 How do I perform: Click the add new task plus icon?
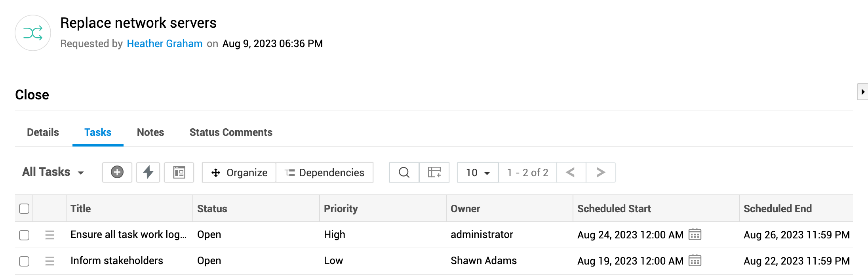click(117, 172)
